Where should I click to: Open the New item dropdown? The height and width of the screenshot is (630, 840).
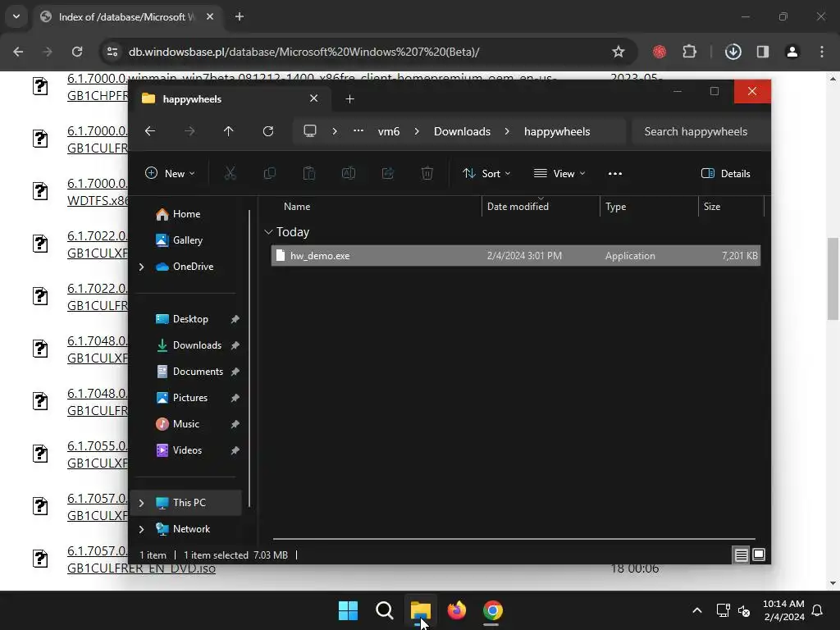[171, 173]
